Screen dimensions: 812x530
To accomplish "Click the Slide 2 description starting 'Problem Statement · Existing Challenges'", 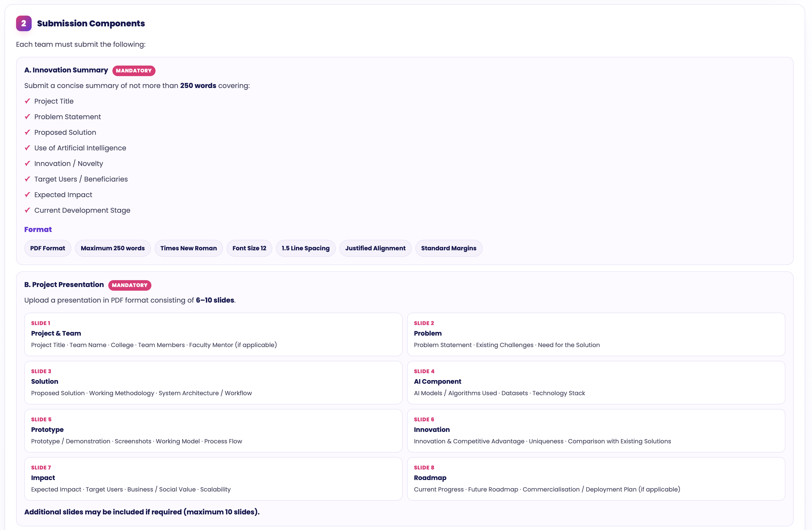I will point(507,345).
